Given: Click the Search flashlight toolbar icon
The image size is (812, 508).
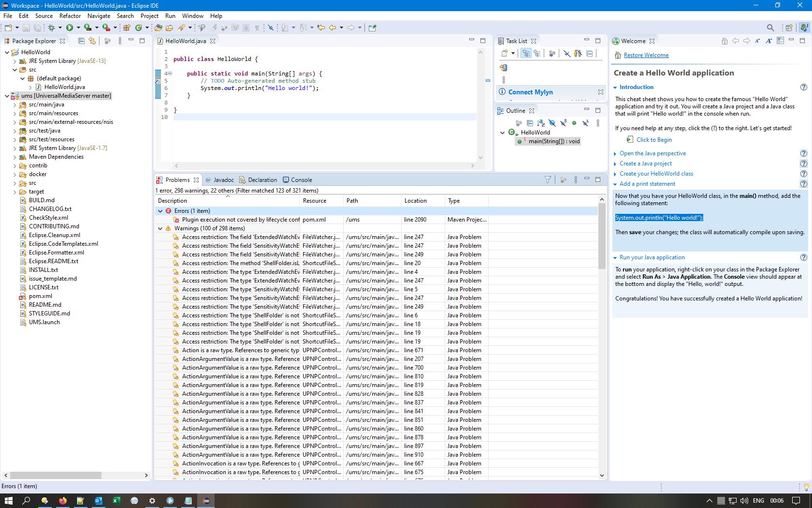Looking at the screenshot, I should pyautogui.click(x=181, y=28).
